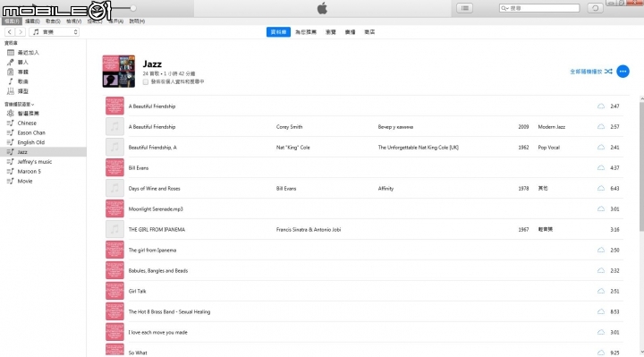Click the account button beside search
The image size is (644, 357).
click(x=595, y=8)
